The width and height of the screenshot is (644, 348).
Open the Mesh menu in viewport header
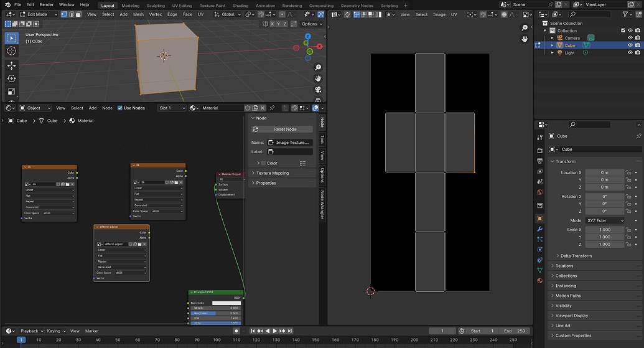[x=138, y=14]
